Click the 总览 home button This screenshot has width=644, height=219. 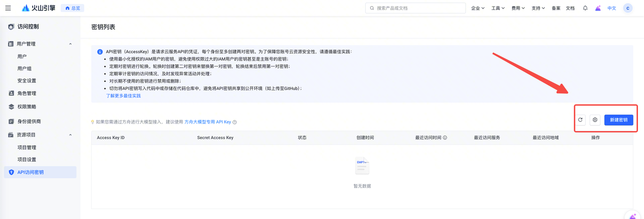point(72,8)
